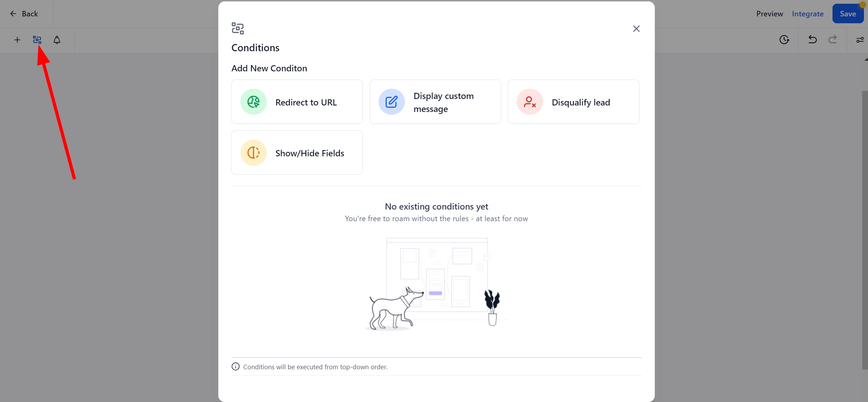This screenshot has width=868, height=402.
Task: Select Show/Hide Fields condition
Action: click(x=297, y=153)
